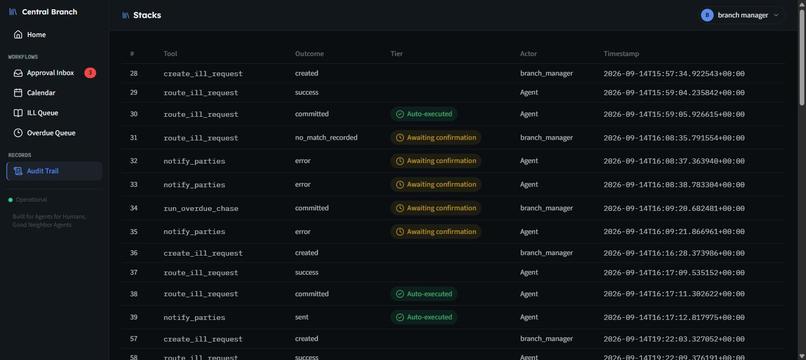Click the check icon in row 38 badge

pyautogui.click(x=399, y=294)
